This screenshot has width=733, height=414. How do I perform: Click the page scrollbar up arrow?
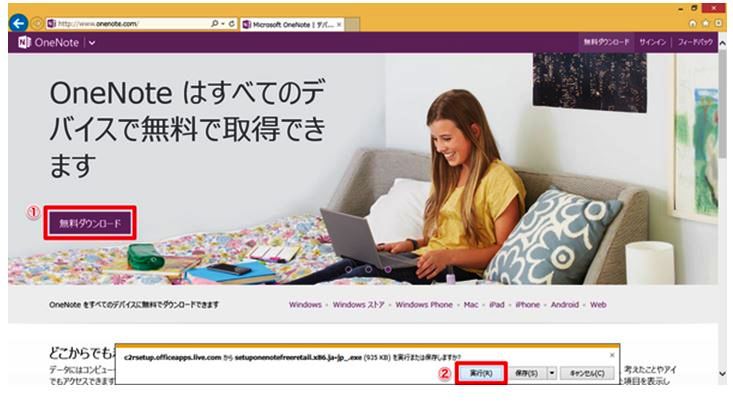pyautogui.click(x=723, y=43)
